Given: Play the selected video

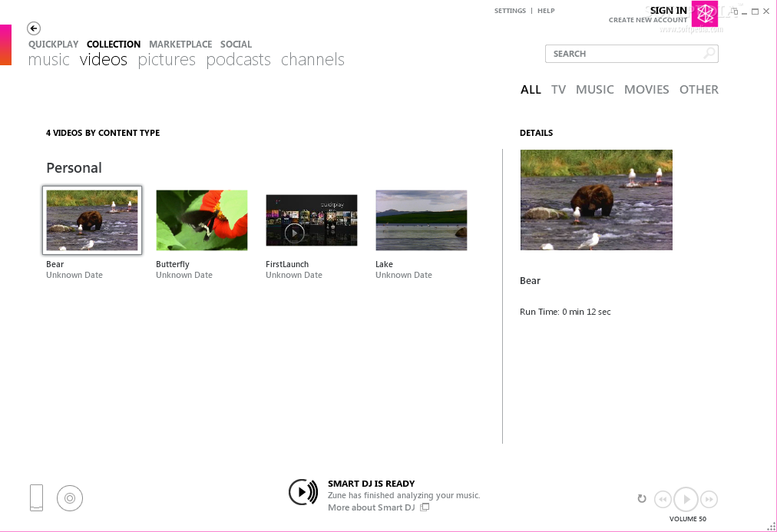Looking at the screenshot, I should pyautogui.click(x=686, y=499).
